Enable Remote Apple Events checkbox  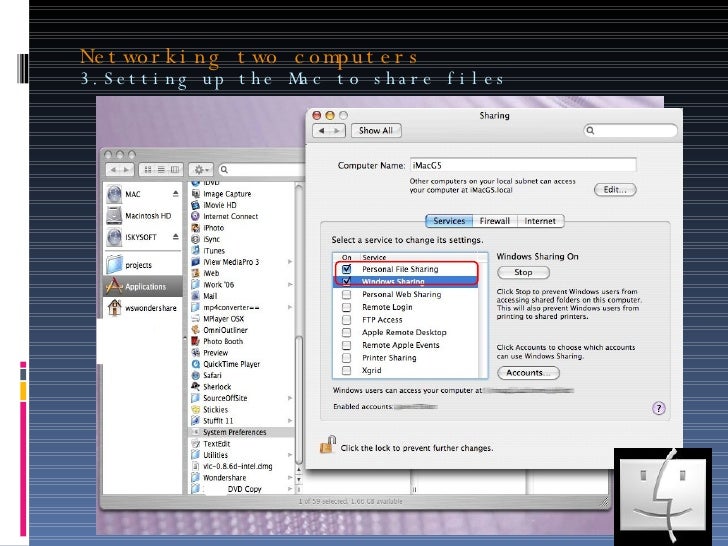[x=346, y=345]
